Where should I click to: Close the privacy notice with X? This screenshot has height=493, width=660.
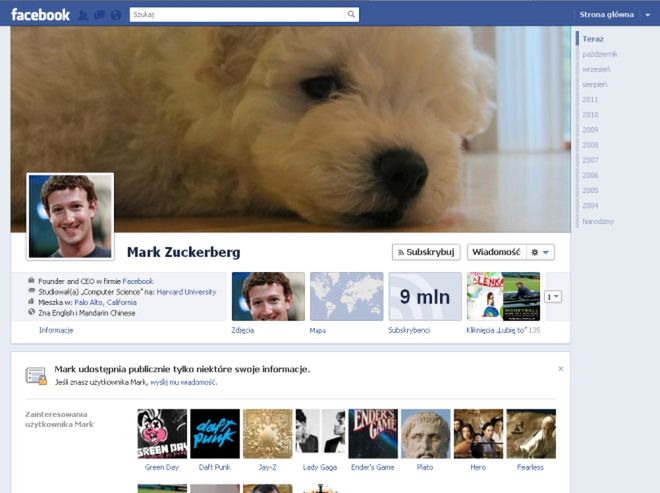pos(561,369)
